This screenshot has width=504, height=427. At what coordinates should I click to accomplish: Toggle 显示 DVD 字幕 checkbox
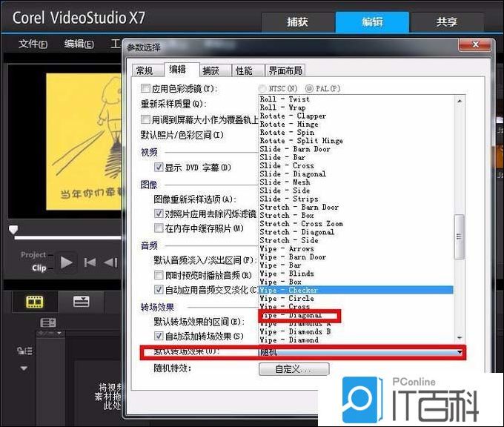point(159,167)
